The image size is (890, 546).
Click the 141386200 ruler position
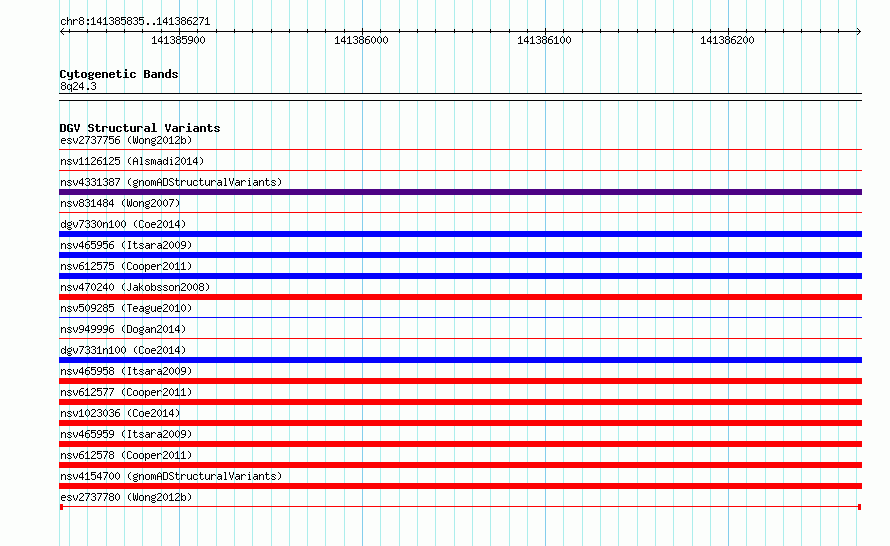(727, 40)
